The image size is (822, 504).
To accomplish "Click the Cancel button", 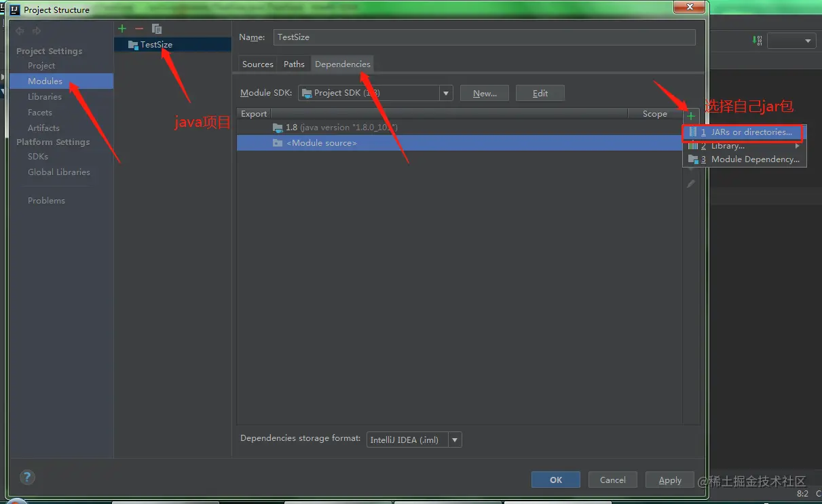I will point(613,480).
